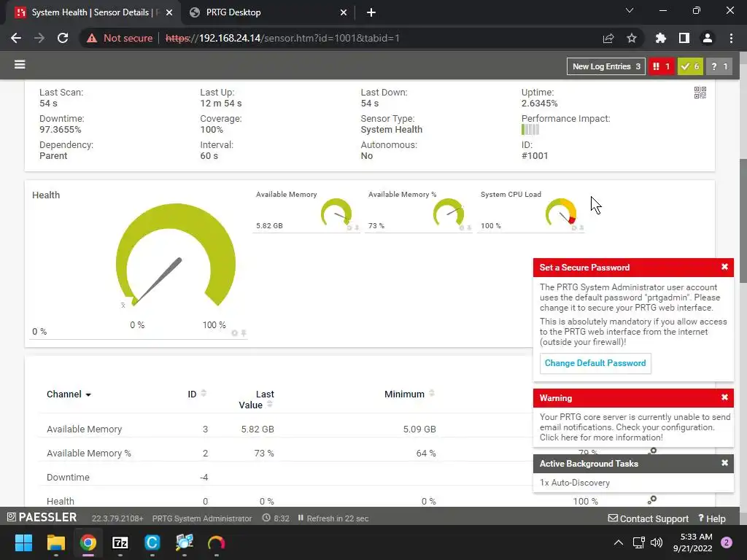Close the PRTG Desktop browser tab

[344, 12]
